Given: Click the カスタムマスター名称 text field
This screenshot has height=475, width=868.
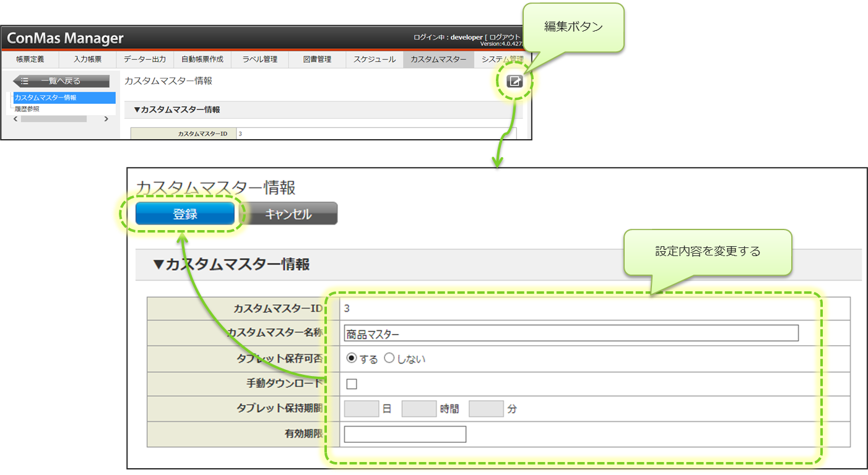Looking at the screenshot, I should click(x=571, y=333).
